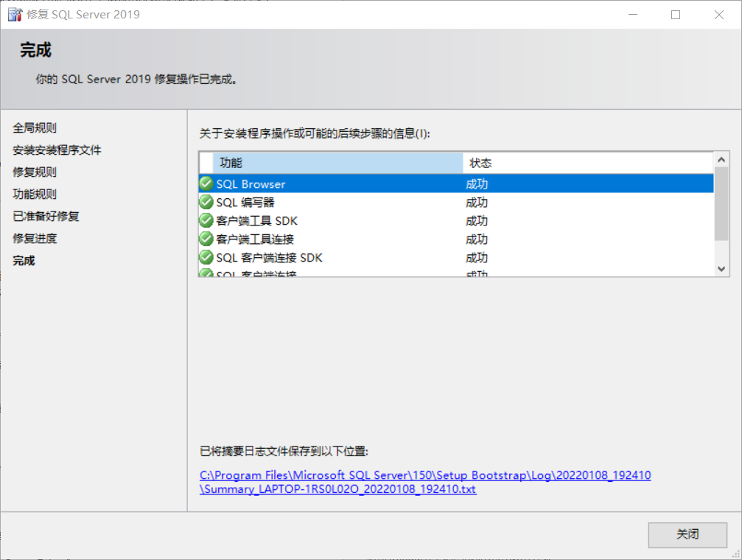The width and height of the screenshot is (742, 560).
Task: Select the SQL 编写器 row
Action: [456, 202]
